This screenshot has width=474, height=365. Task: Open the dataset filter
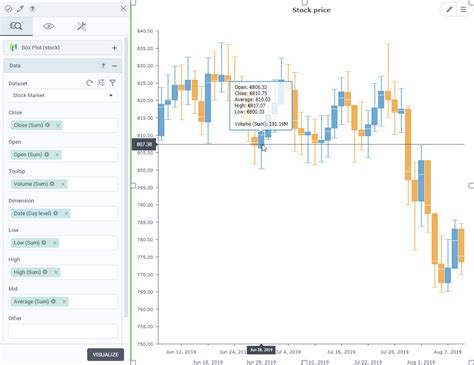point(113,82)
